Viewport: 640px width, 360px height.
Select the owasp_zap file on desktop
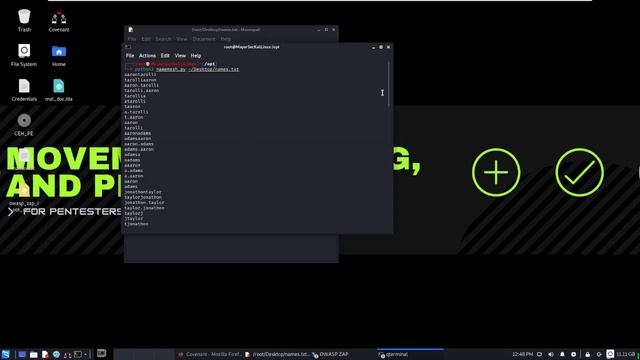(x=24, y=189)
